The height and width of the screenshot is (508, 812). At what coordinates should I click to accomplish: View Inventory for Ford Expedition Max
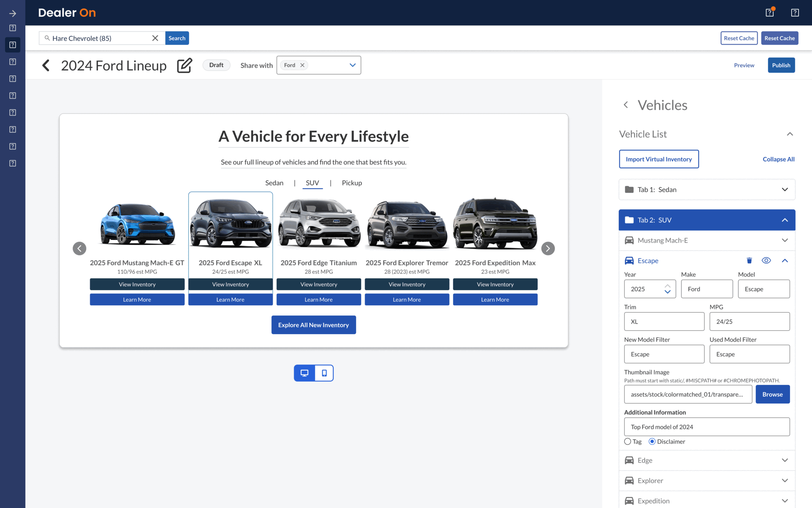tap(495, 284)
